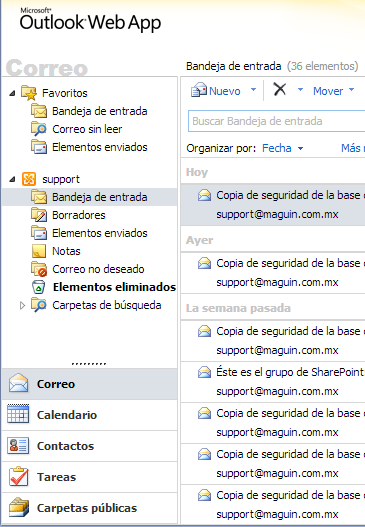
Task: Open Notas folder
Action: pyautogui.click(x=66, y=251)
